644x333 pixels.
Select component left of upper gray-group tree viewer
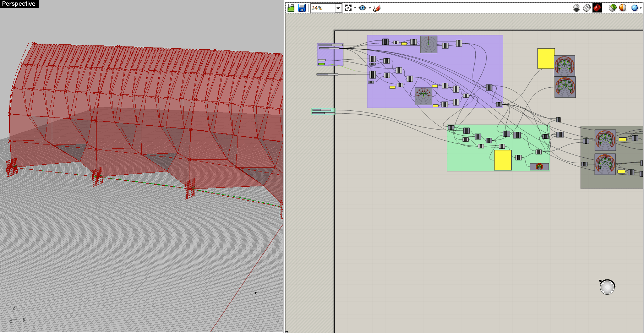[x=586, y=141]
